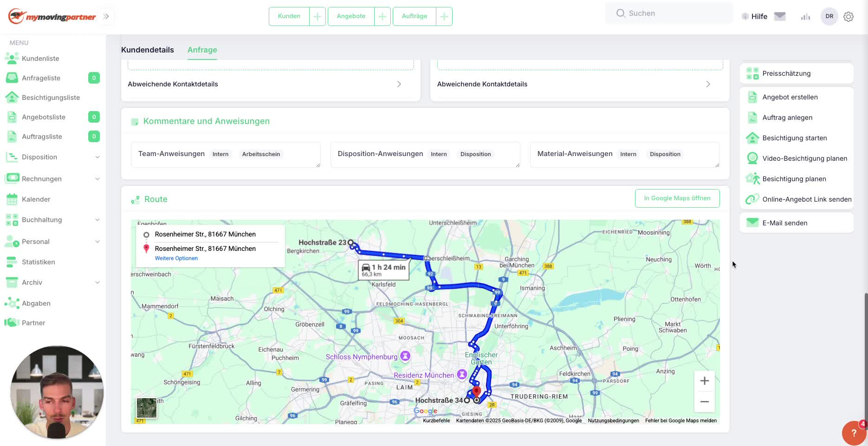Add new order via Aufträge plus icon
Image resolution: width=868 pixels, height=446 pixels.
pos(444,16)
